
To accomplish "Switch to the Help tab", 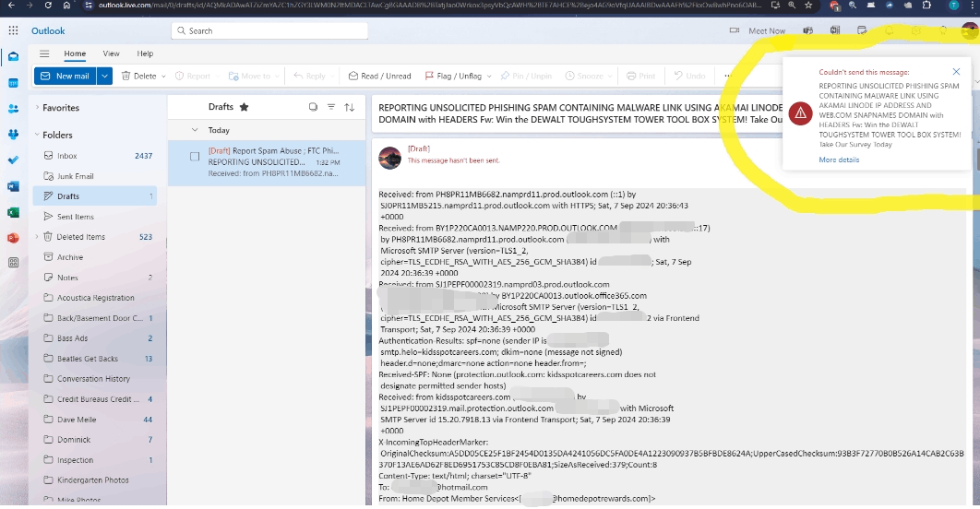I will [x=145, y=53].
